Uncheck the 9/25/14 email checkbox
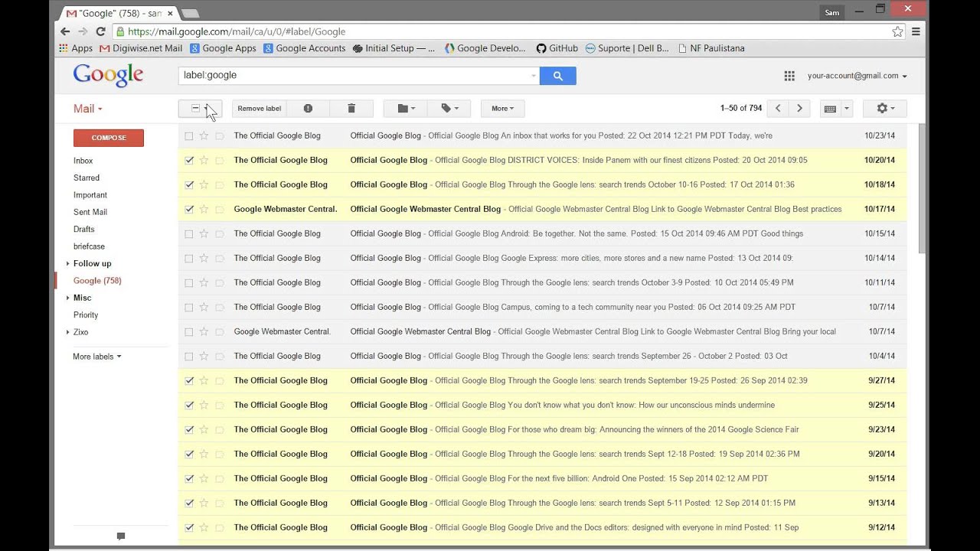Image resolution: width=980 pixels, height=551 pixels. (189, 405)
